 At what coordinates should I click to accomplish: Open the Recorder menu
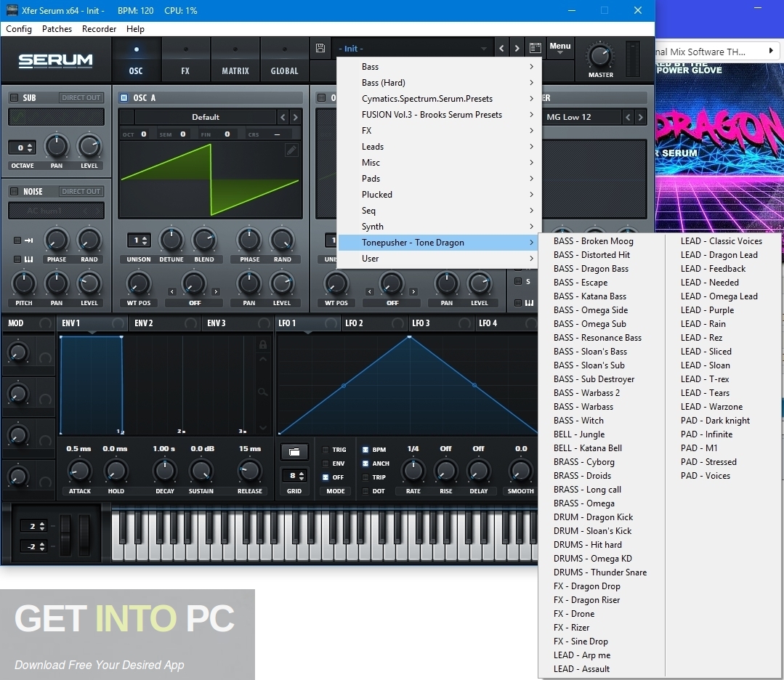point(99,29)
